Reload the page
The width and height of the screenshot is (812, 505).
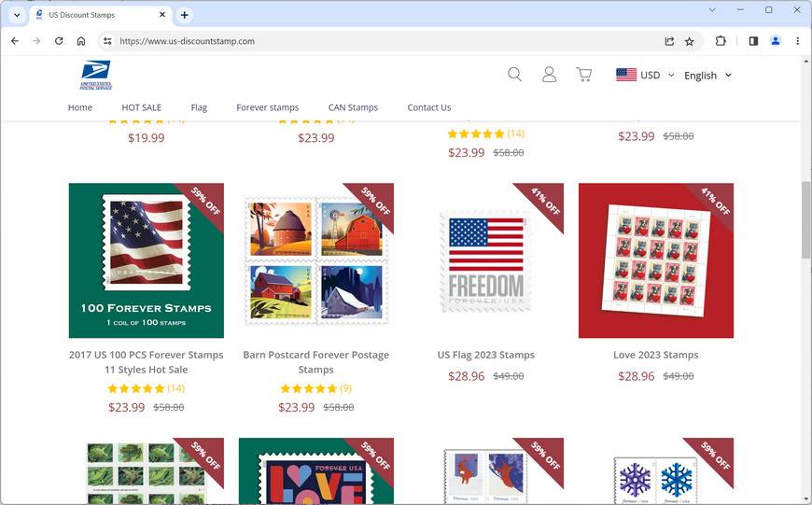point(59,41)
